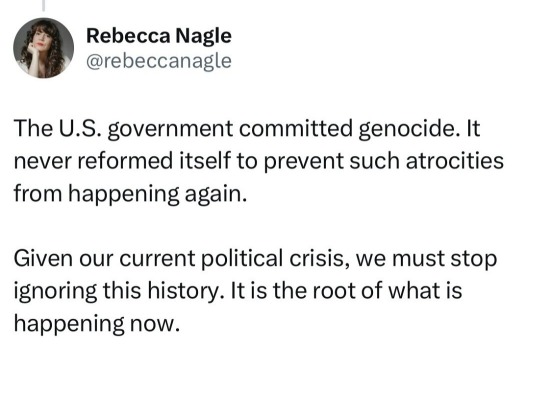Open Rebecca Nagle's profile picture

pos(43,48)
